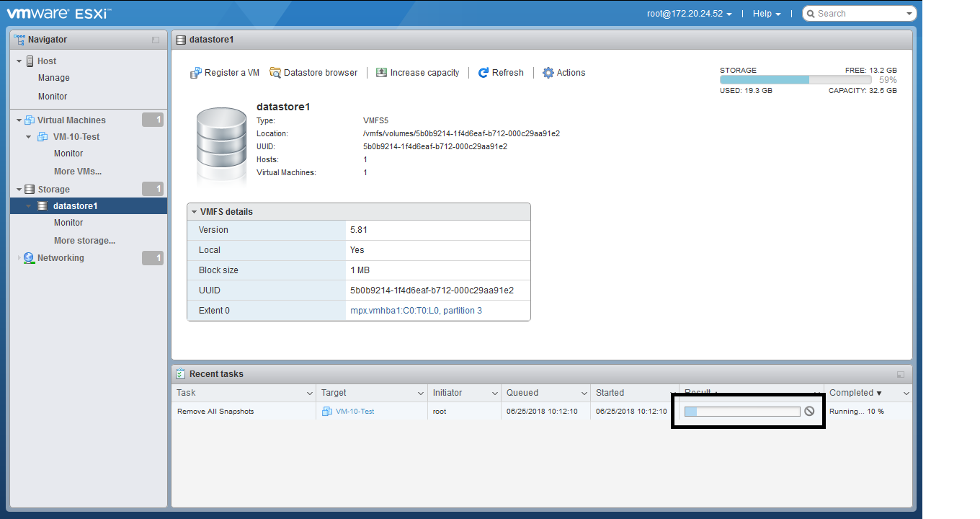Click the Register a VM icon
This screenshot has width=980, height=519.
click(196, 73)
